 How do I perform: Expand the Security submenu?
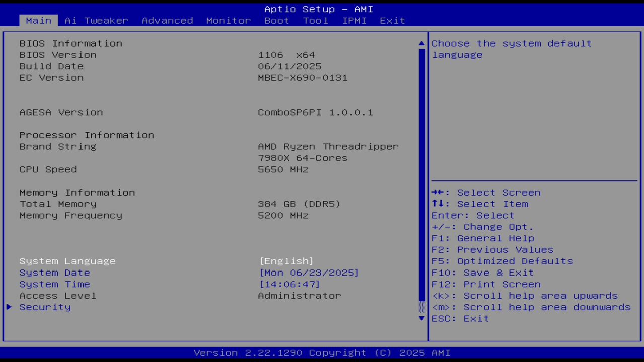click(45, 307)
